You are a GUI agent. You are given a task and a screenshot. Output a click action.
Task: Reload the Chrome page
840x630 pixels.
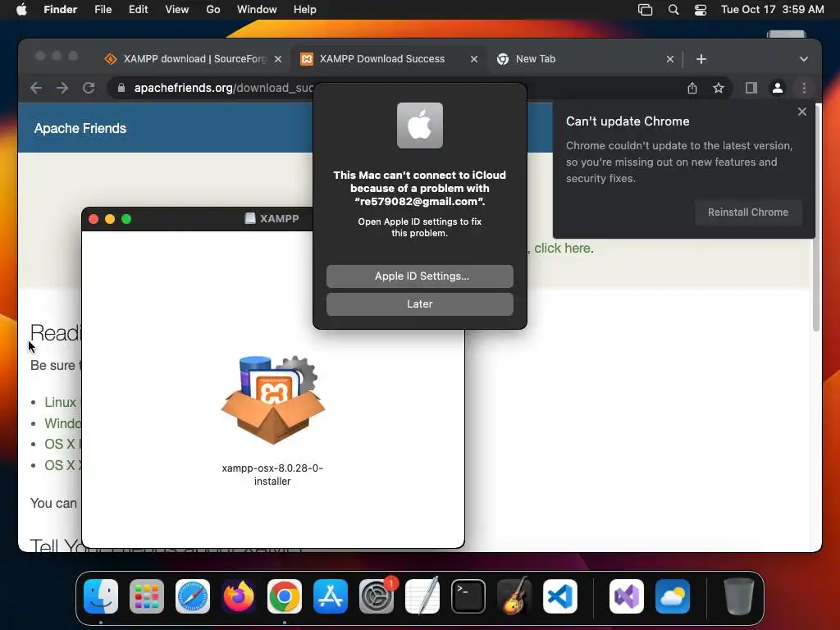89,88
